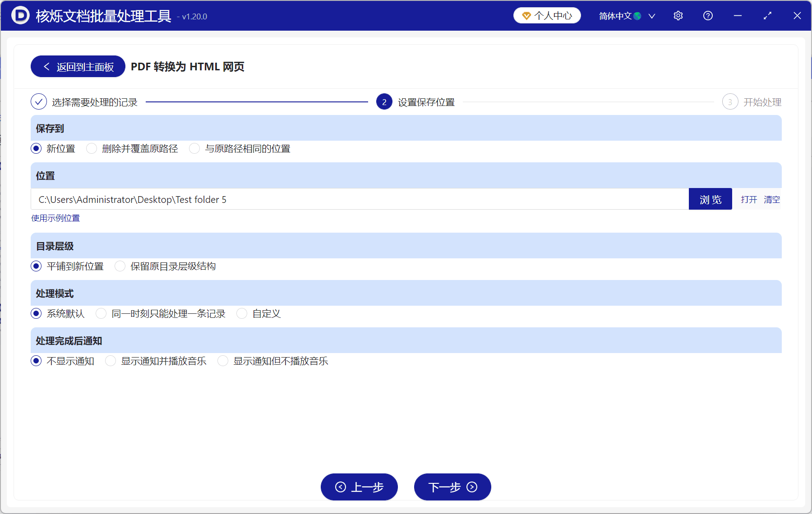Select 保留原目录层级结构 directory option
812x514 pixels.
(x=120, y=266)
